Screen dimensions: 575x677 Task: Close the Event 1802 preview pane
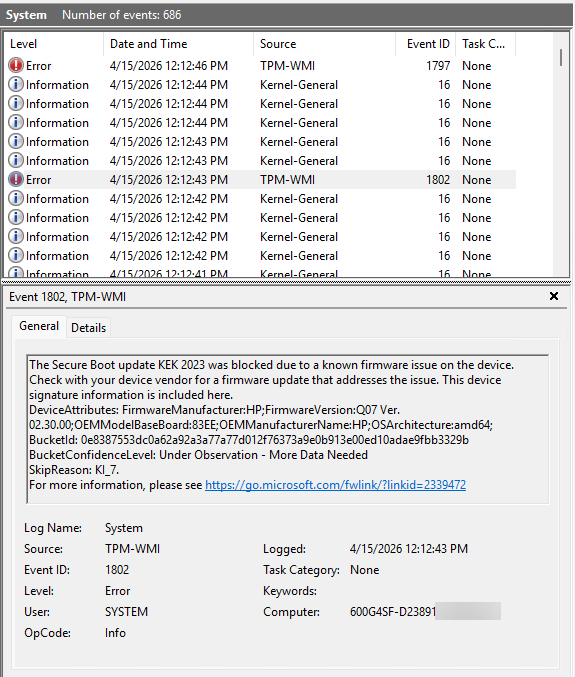pyautogui.click(x=554, y=296)
